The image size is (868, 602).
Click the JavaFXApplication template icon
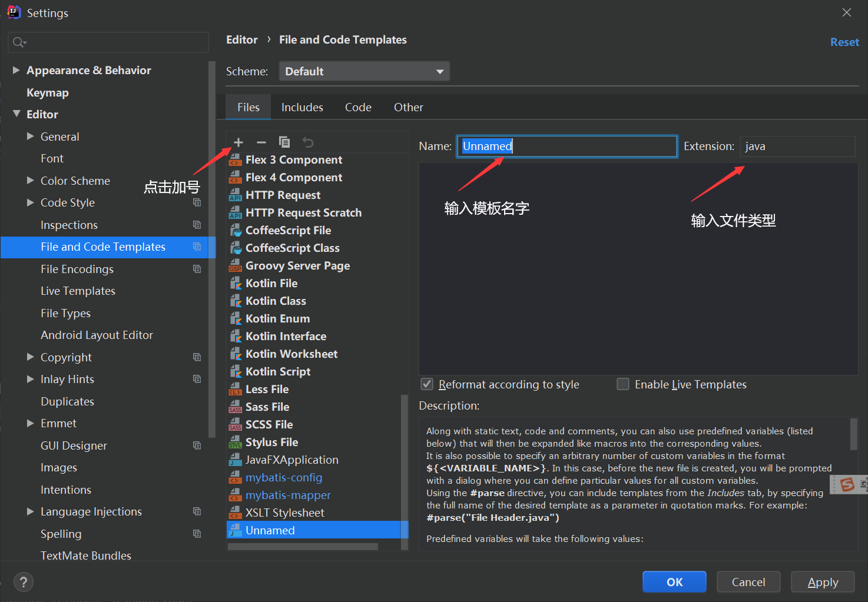click(x=236, y=460)
